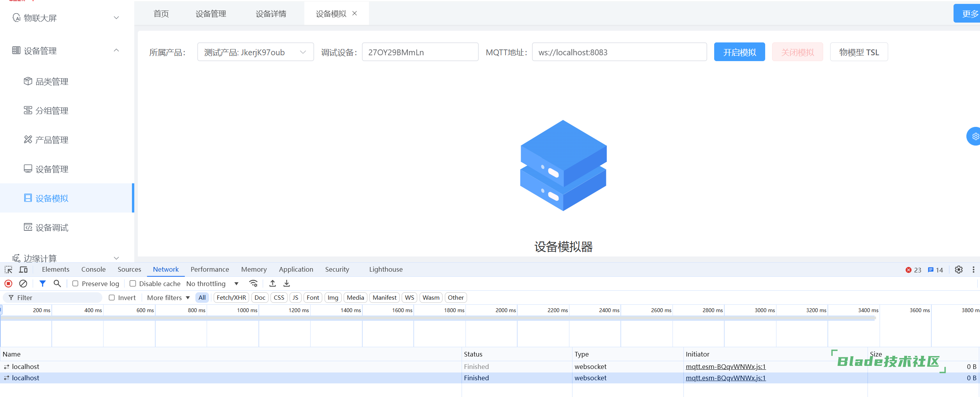Open the network search magnifier
This screenshot has width=980, height=397.
(57, 283)
